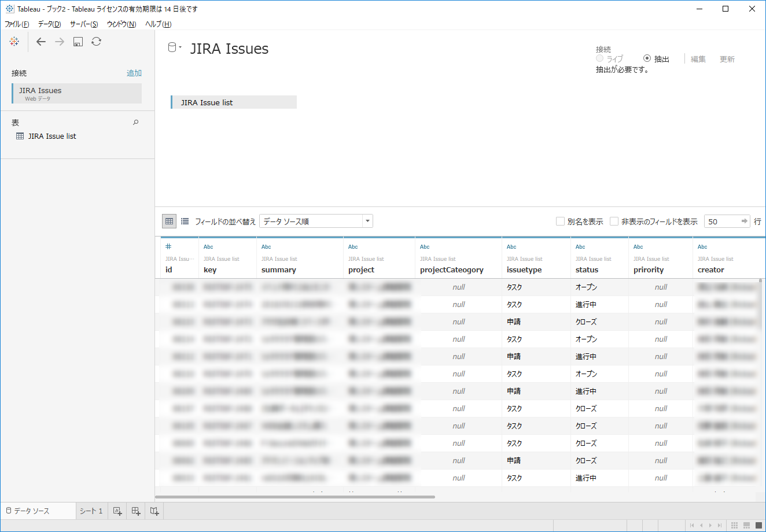Click Abc type icon on creator column
The width and height of the screenshot is (766, 532).
[702, 247]
